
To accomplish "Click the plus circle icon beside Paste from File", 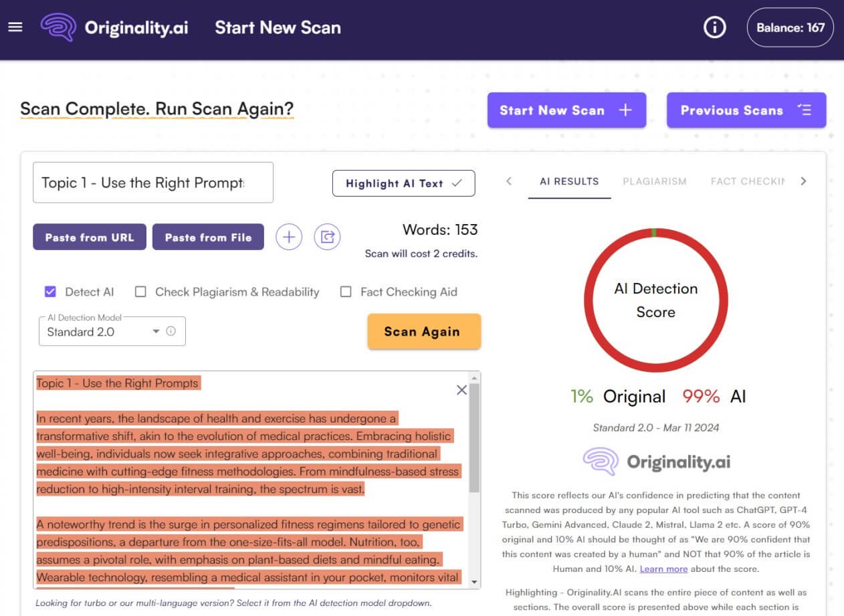I will click(289, 237).
